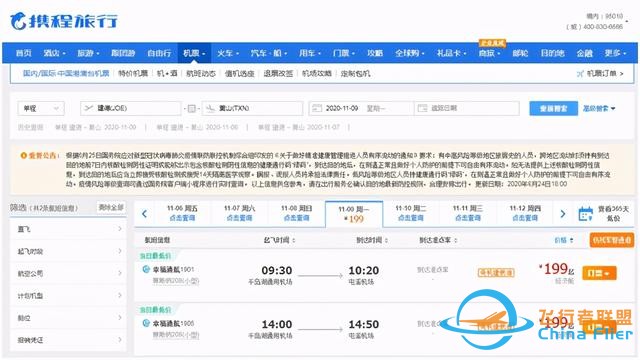
Task: Clear all filters with 清除全部
Action: click(111, 208)
